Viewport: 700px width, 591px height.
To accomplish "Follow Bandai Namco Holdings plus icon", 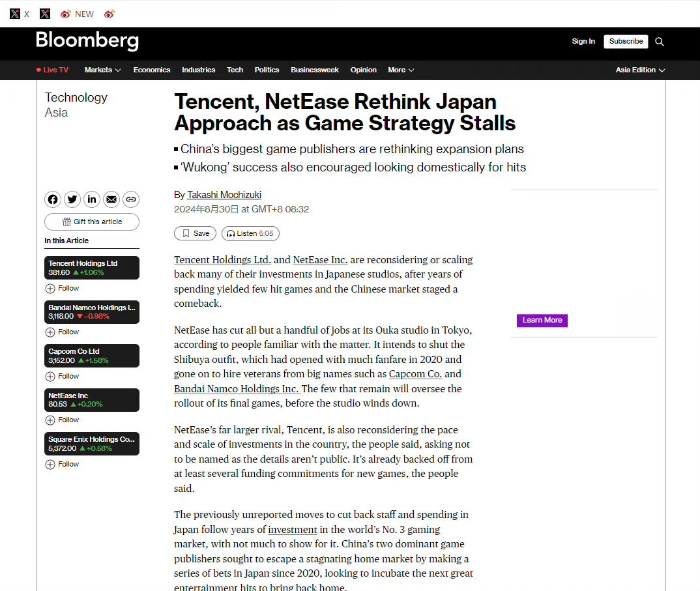I will [50, 332].
